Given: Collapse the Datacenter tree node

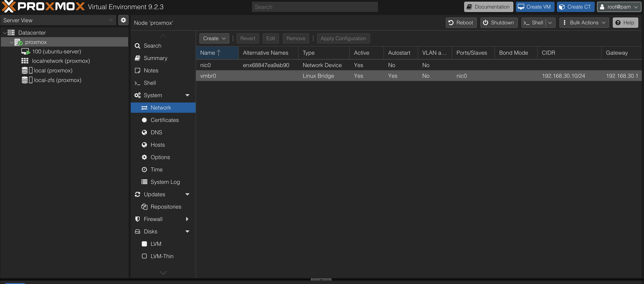Looking at the screenshot, I should click(5, 33).
